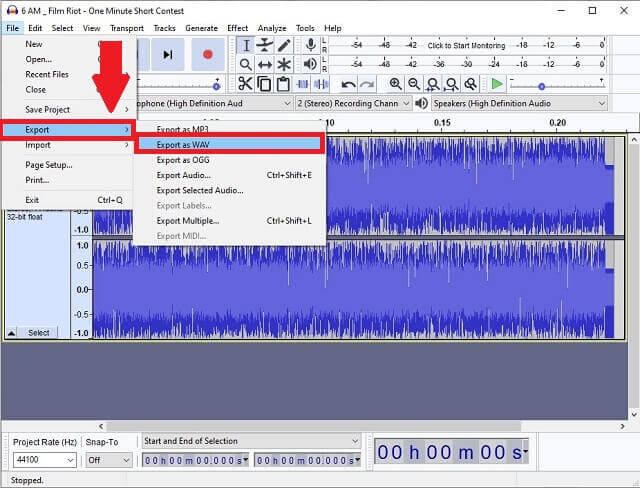Click the Copy icon
The height and width of the screenshot is (488, 640).
[264, 84]
